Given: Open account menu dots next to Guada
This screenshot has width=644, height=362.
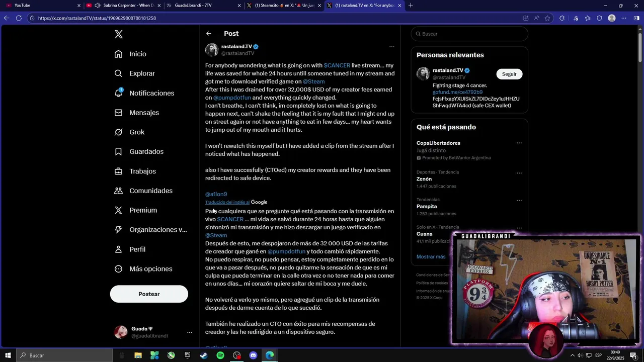Looking at the screenshot, I should [189, 332].
